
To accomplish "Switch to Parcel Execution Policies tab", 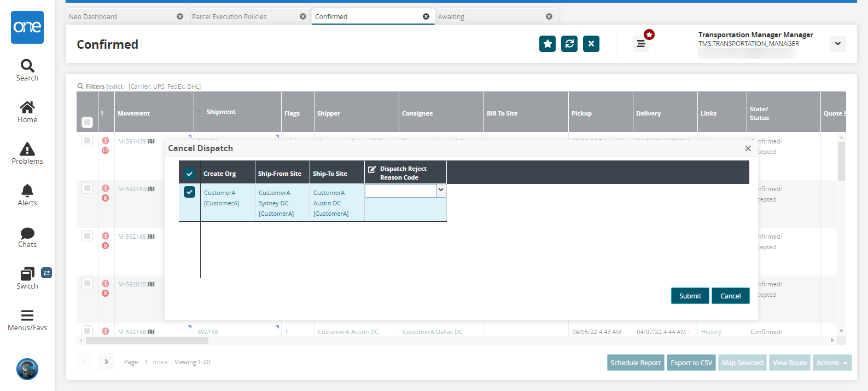I will pyautogui.click(x=229, y=17).
